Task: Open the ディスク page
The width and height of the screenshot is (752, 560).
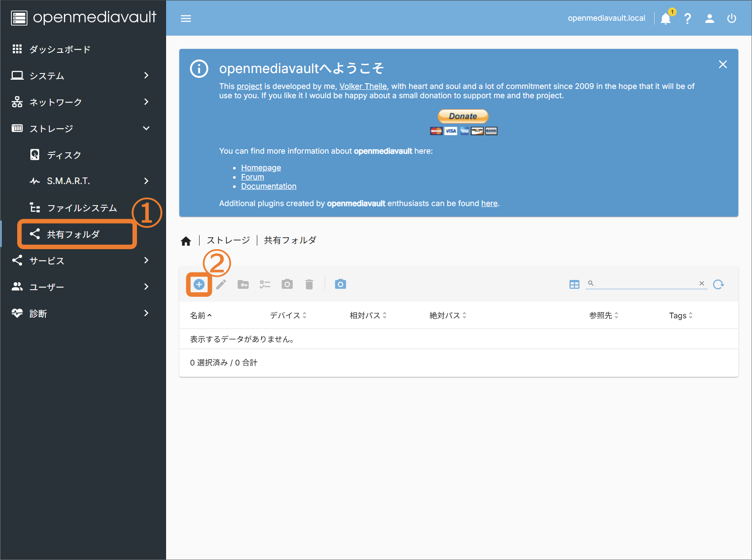Action: [83, 155]
